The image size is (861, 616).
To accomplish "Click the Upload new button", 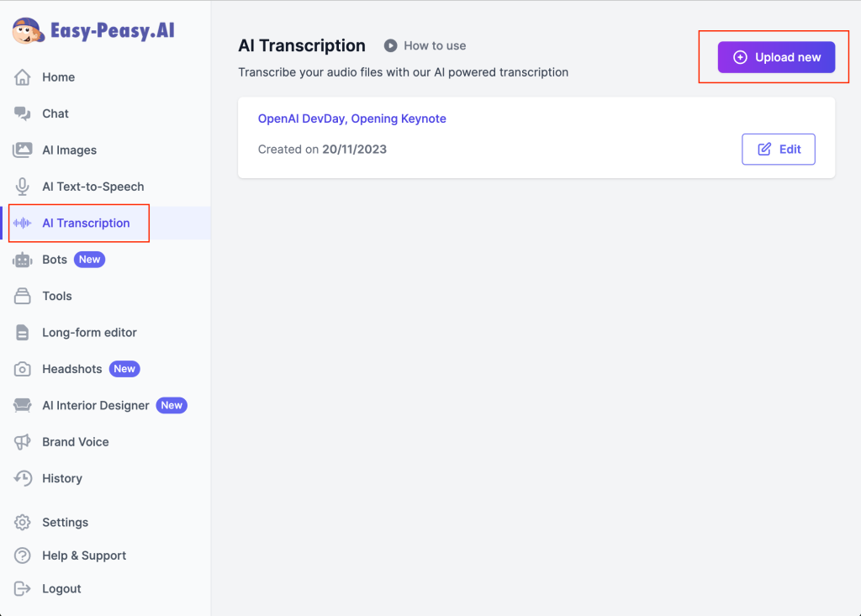I will point(776,57).
